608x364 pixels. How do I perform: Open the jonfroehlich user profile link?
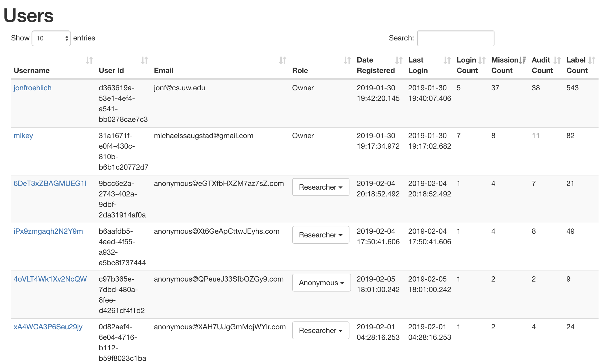(x=32, y=88)
